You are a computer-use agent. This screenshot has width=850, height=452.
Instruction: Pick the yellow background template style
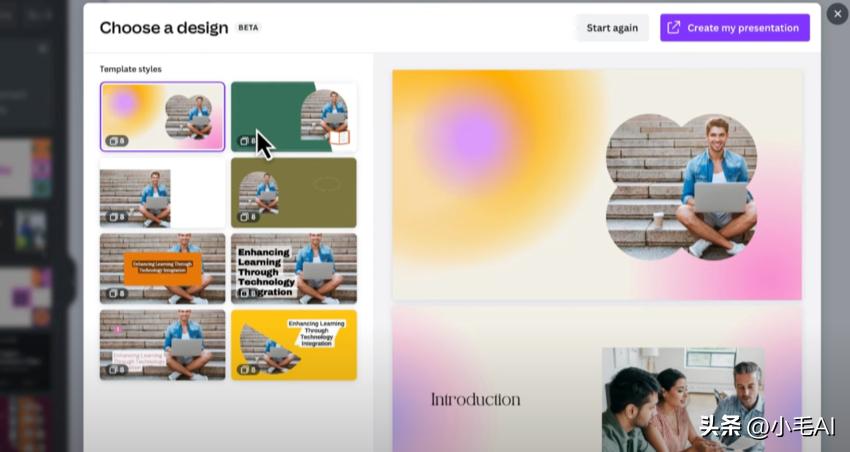coord(294,345)
